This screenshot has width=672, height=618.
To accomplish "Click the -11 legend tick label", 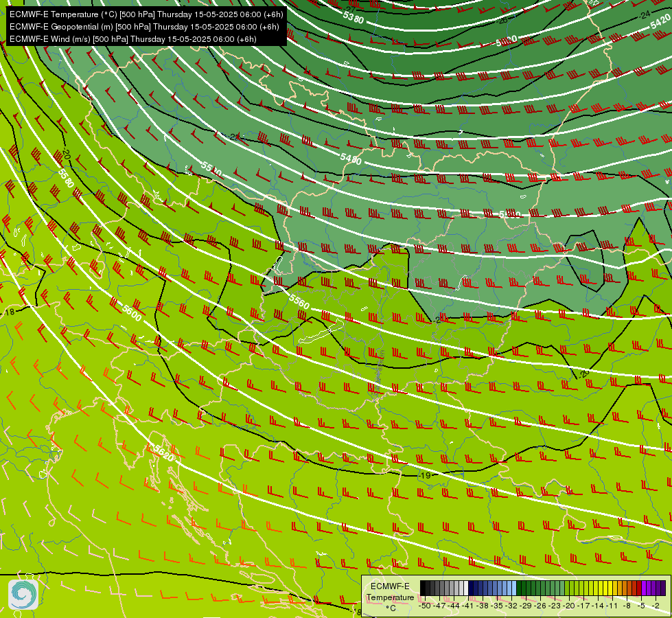I will click(612, 606).
